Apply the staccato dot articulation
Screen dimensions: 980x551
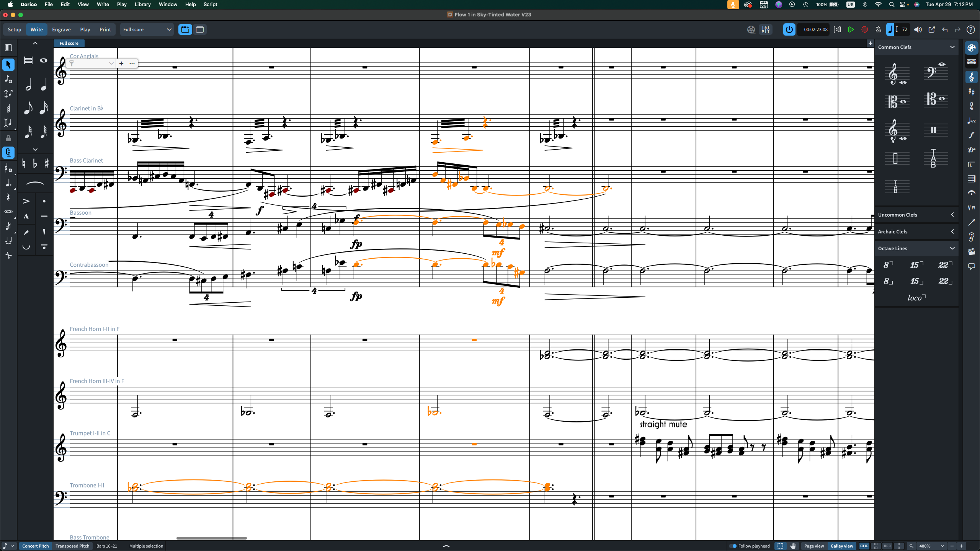pos(44,201)
